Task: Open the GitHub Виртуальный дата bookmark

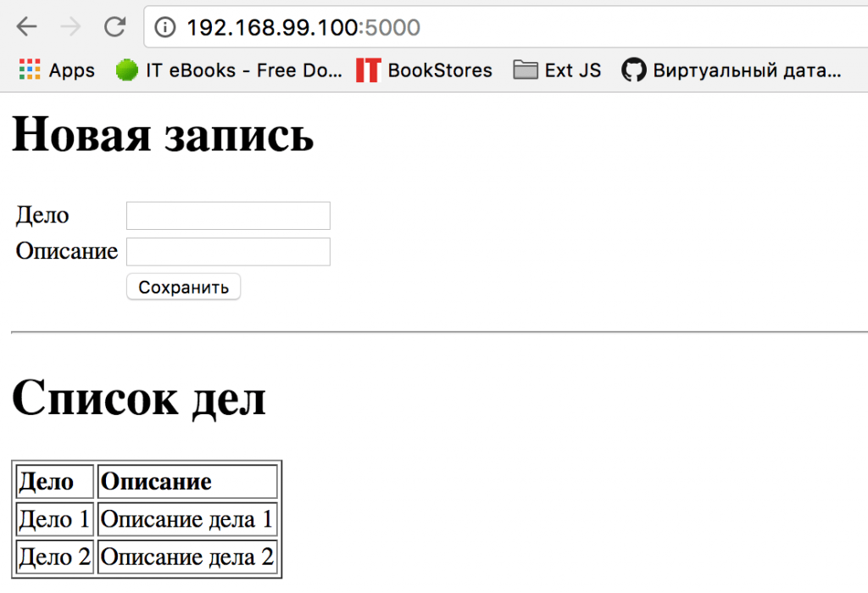Action: click(732, 70)
